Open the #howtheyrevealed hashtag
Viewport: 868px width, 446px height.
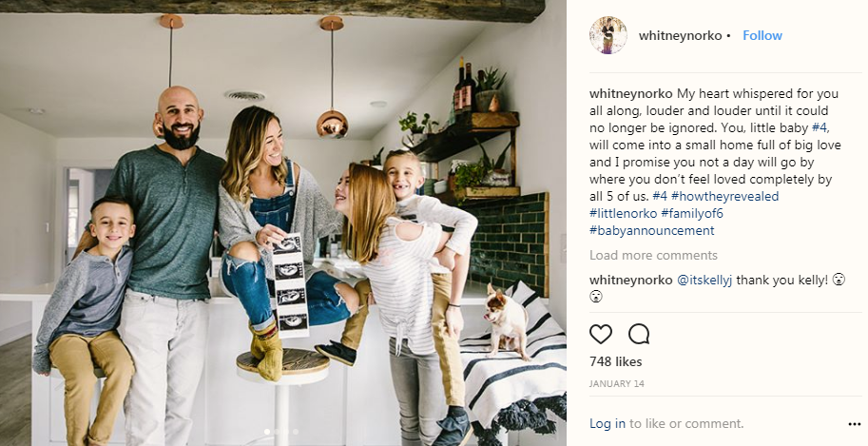[x=724, y=196]
